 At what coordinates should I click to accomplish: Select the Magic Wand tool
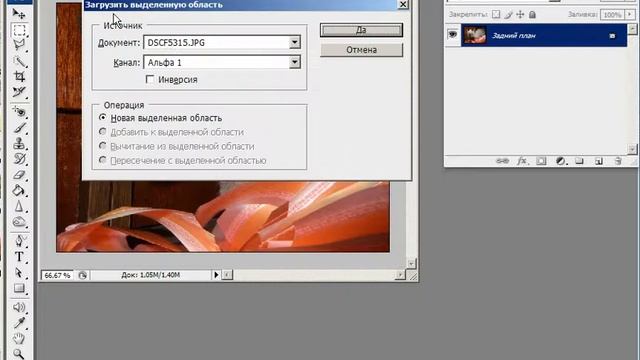pyautogui.click(x=19, y=61)
